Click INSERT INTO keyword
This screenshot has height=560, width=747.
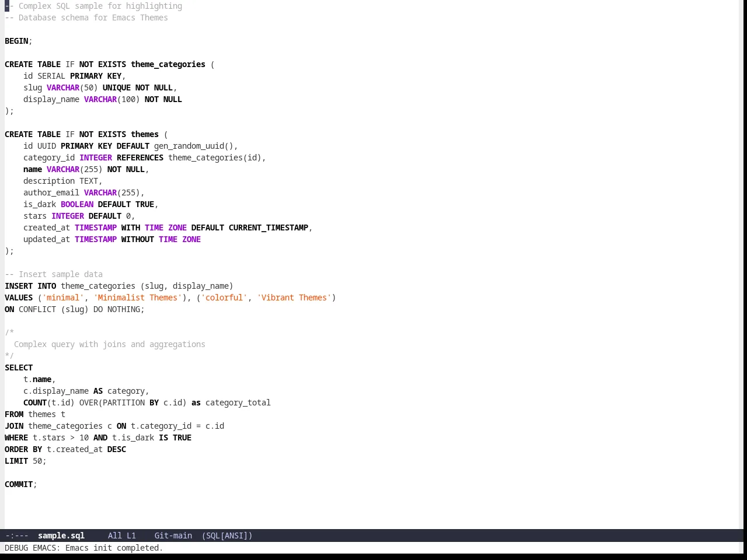click(30, 286)
